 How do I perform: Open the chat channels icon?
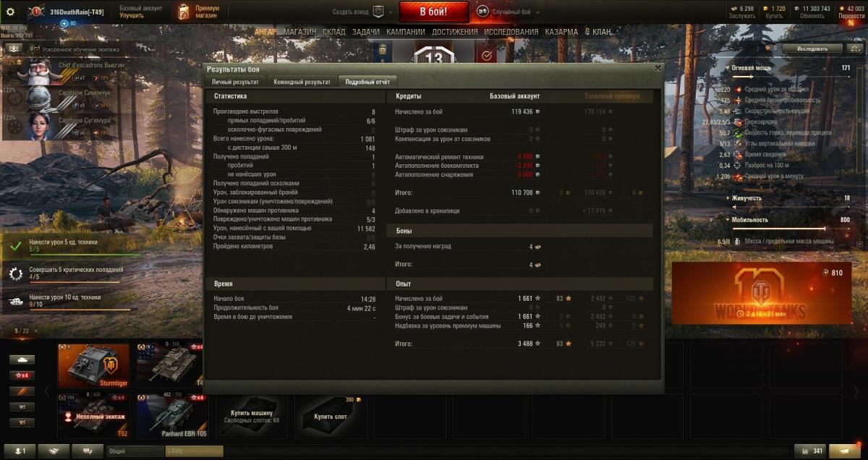(x=88, y=451)
